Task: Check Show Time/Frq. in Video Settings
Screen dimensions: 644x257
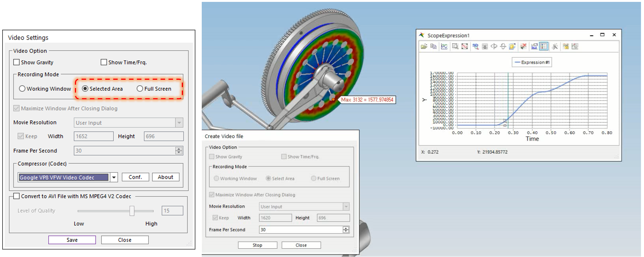Action: (x=104, y=62)
